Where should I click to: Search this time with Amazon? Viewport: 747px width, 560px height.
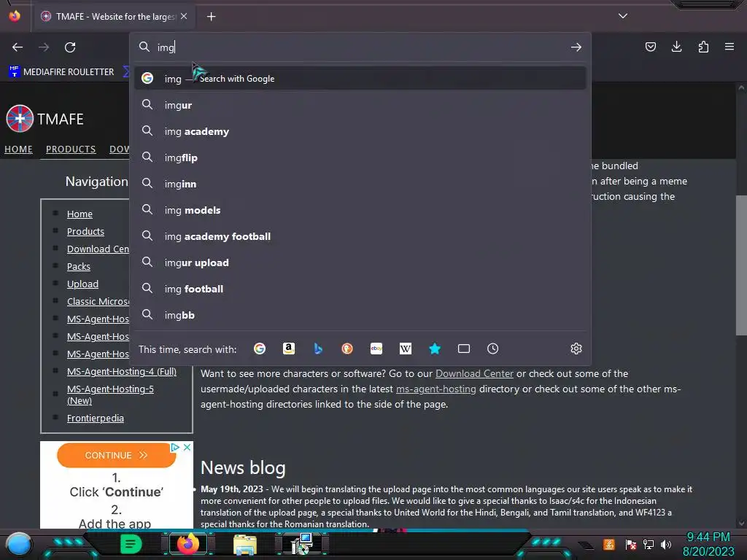click(x=289, y=349)
